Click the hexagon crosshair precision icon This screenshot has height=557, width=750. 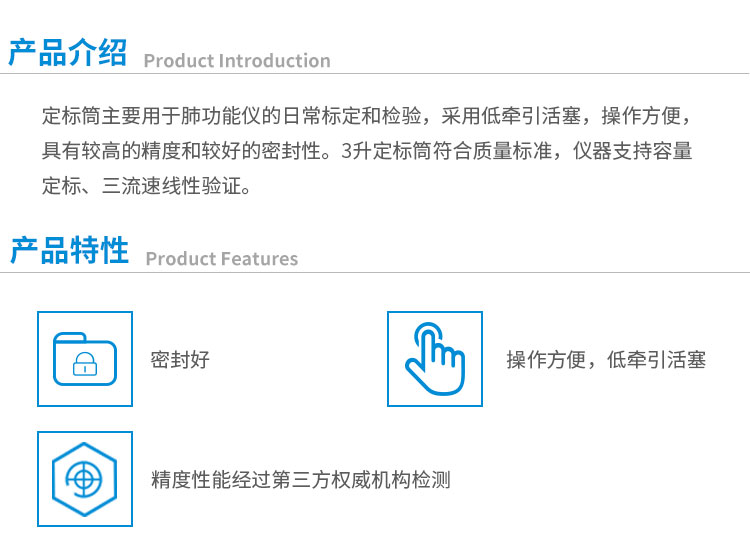(x=85, y=479)
